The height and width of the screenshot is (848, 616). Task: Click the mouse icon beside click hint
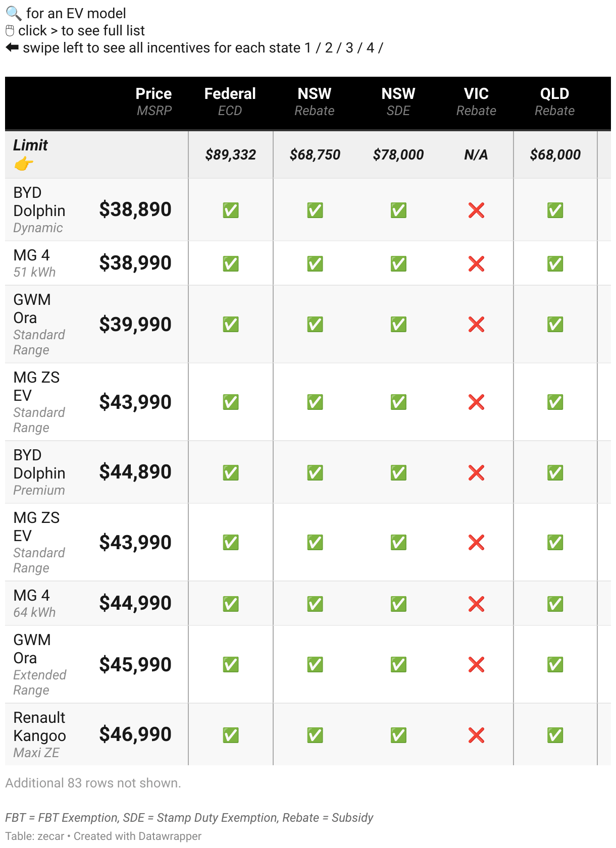[x=10, y=31]
